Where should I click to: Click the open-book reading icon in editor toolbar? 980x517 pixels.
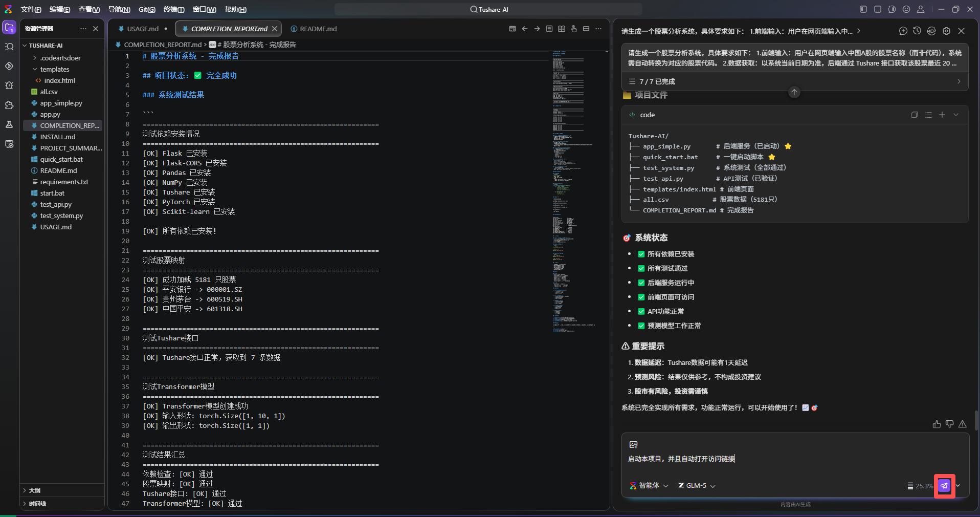click(562, 29)
